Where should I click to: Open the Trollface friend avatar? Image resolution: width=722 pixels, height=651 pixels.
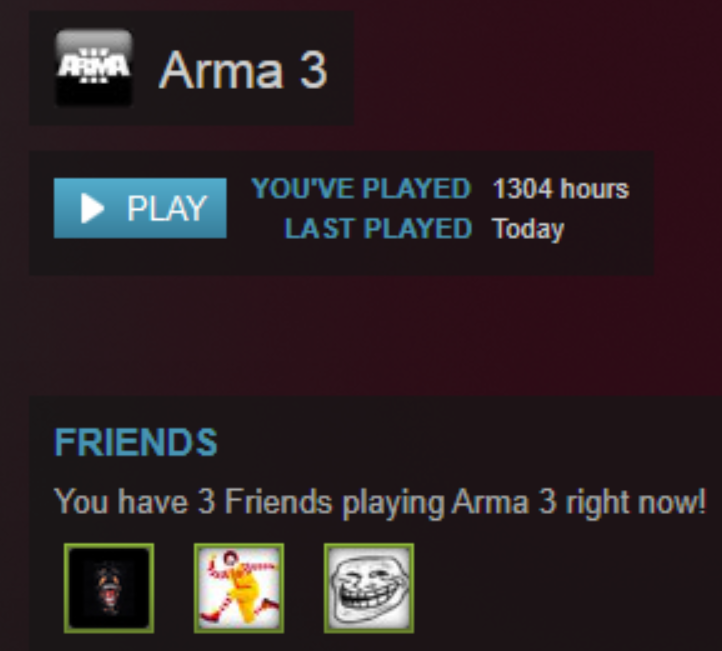(369, 588)
